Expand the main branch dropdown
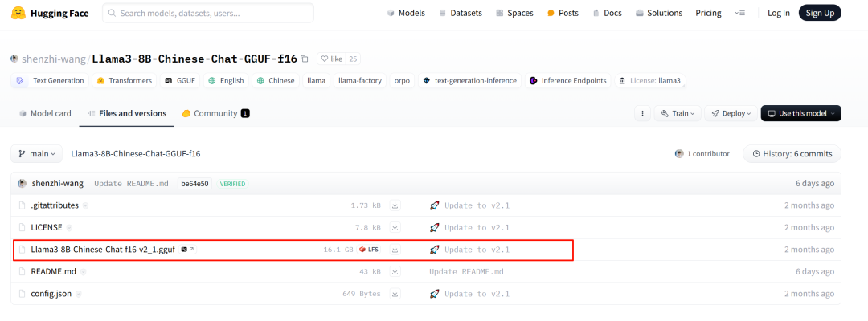Screen dimensions: 868x321 click(x=36, y=153)
